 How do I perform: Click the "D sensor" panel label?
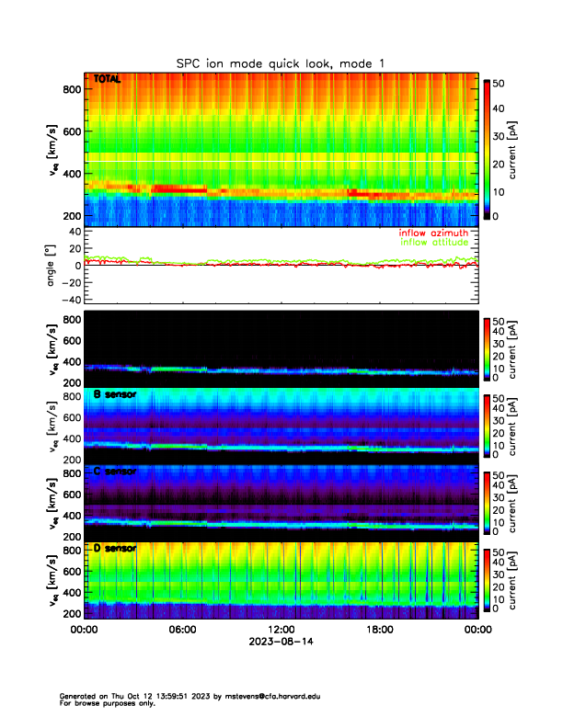115,549
